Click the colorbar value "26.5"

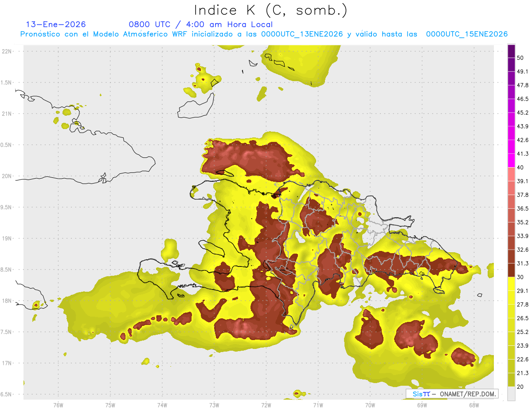point(523,318)
